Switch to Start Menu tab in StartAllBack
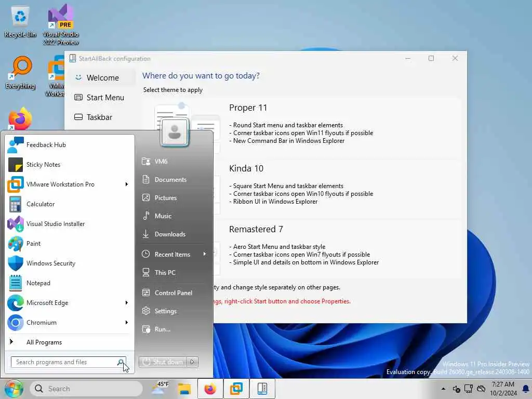The image size is (532, 399). point(101,97)
